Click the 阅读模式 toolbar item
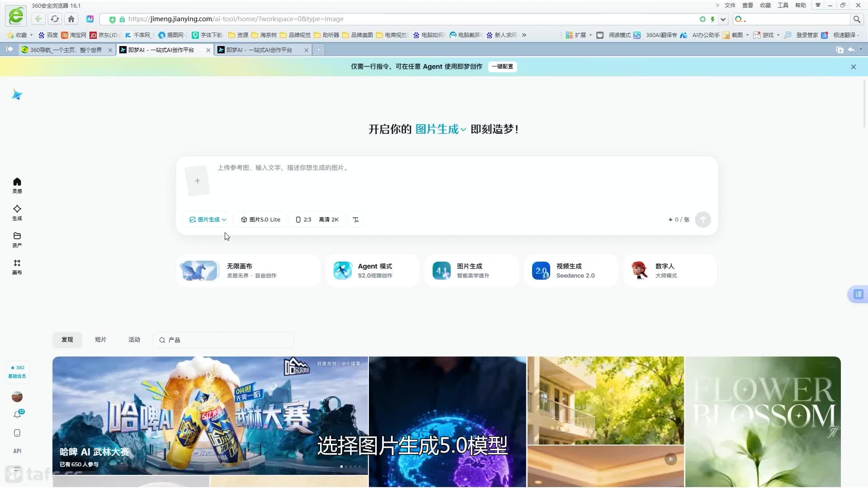 tap(614, 35)
